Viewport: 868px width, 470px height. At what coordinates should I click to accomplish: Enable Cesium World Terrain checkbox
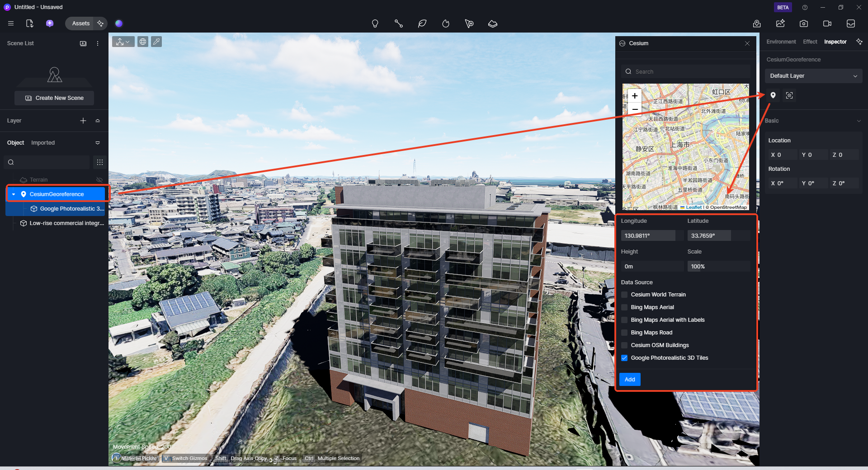coord(624,295)
